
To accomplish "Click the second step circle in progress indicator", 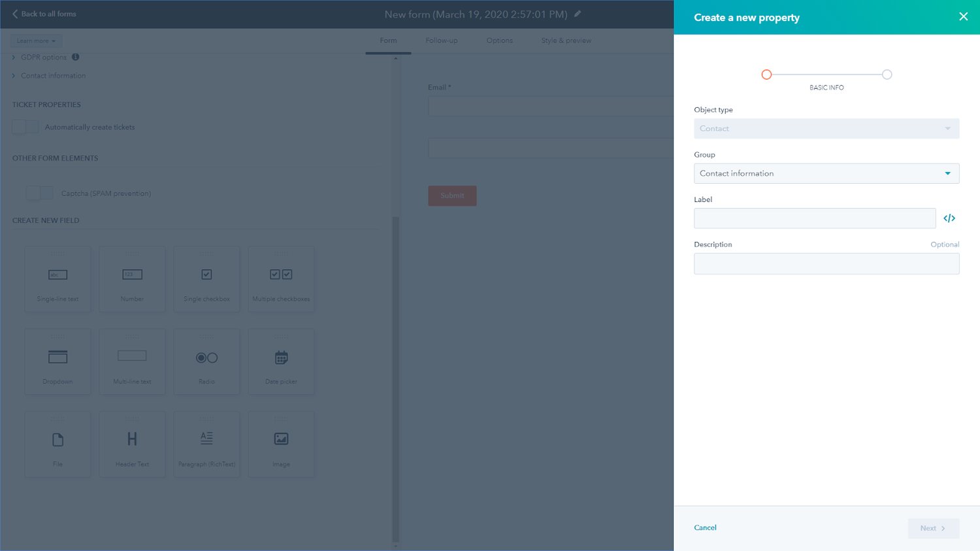I will 887,75.
